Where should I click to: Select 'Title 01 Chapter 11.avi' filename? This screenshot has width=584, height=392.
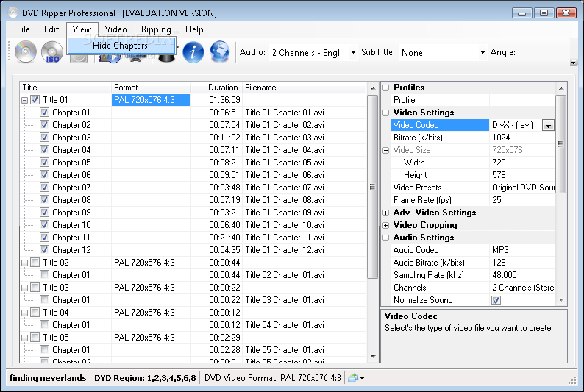(x=285, y=238)
